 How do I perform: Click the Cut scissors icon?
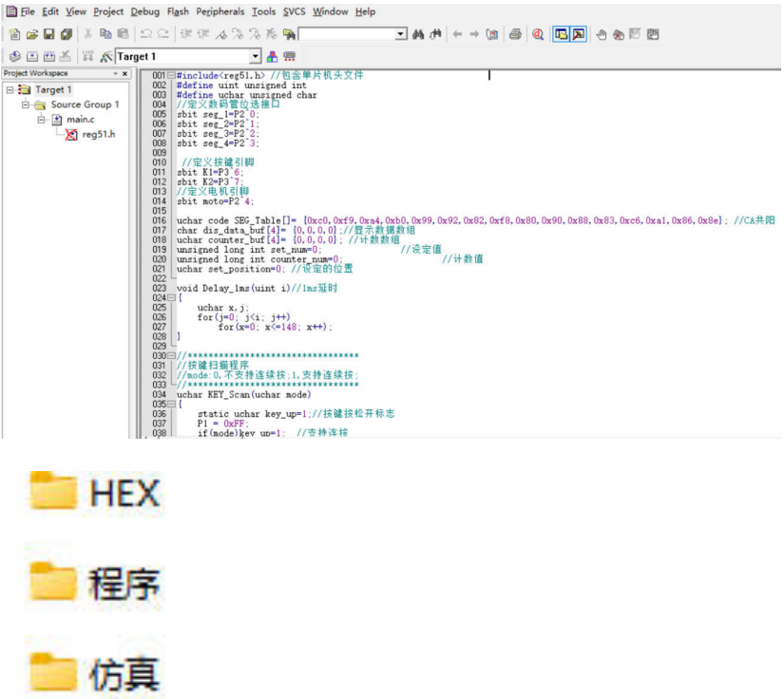[86, 34]
